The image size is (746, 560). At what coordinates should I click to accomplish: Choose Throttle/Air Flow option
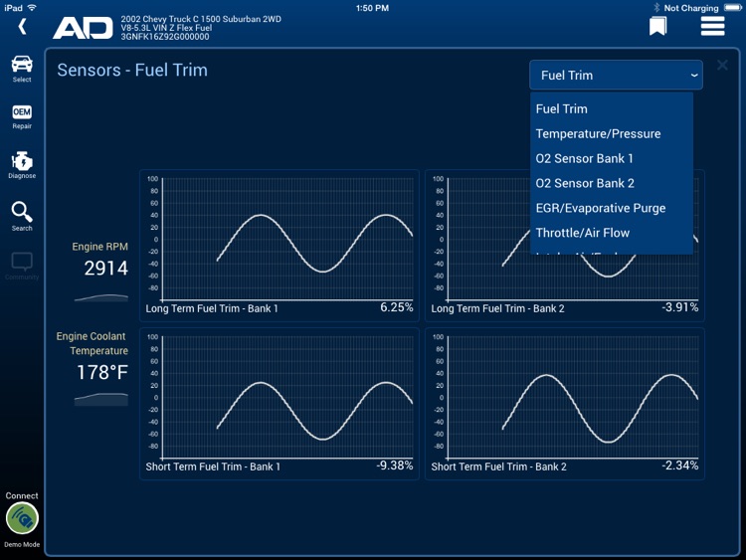tap(612, 233)
